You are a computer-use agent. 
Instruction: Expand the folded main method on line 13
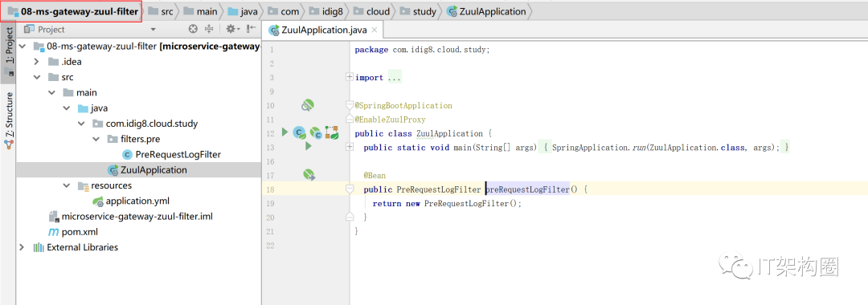point(350,147)
